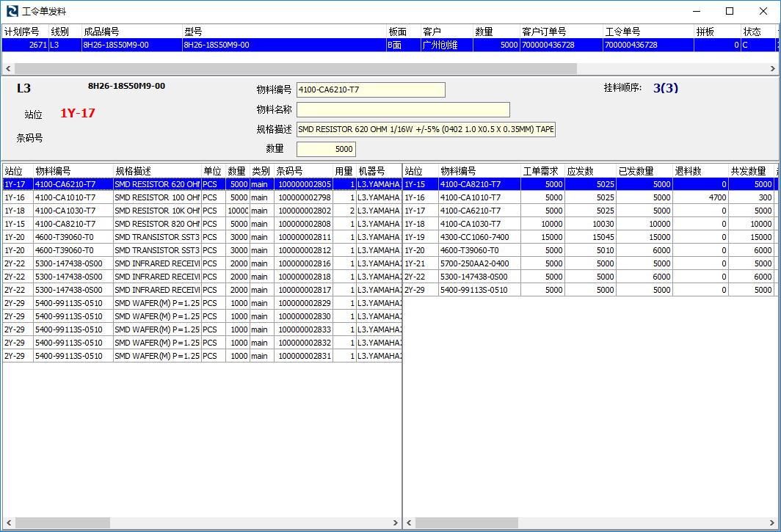Pick the row with barcode 100000002831
The height and width of the screenshot is (532, 781).
pyautogui.click(x=304, y=356)
